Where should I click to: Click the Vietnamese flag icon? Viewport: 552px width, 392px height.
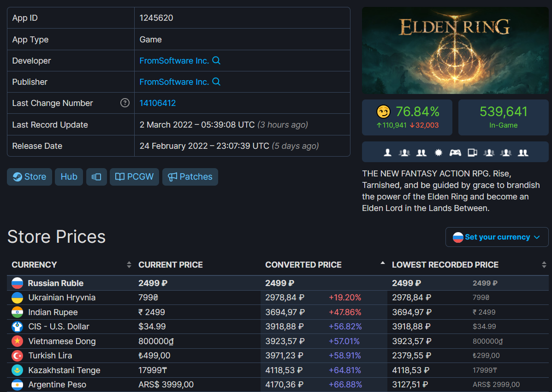17,341
